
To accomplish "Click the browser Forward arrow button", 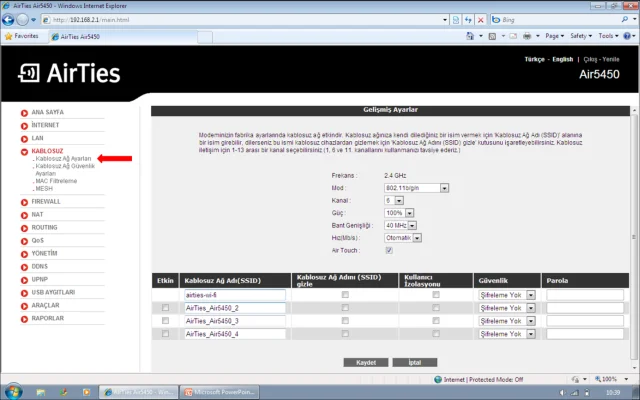I will 22,20.
